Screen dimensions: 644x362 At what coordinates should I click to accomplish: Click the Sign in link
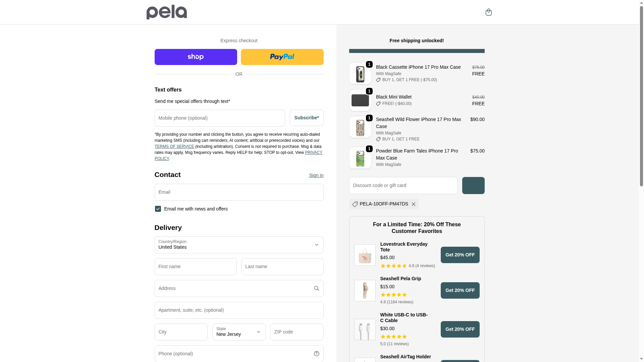coord(316,175)
